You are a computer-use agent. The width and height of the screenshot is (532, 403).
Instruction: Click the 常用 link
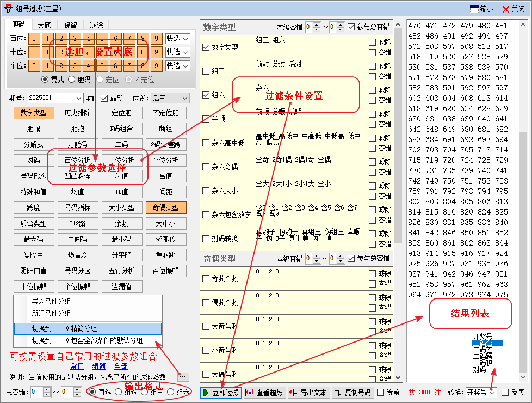tap(77, 366)
